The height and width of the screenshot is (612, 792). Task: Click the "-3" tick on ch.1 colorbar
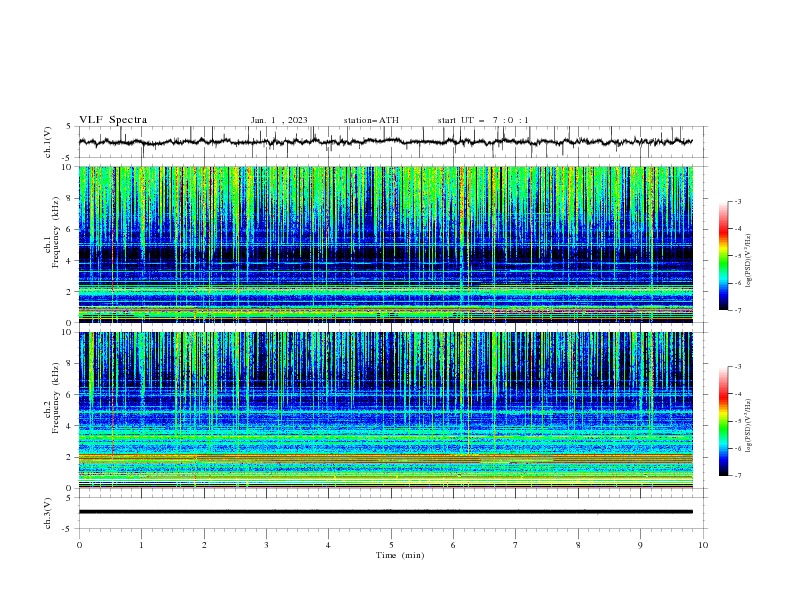coord(738,202)
